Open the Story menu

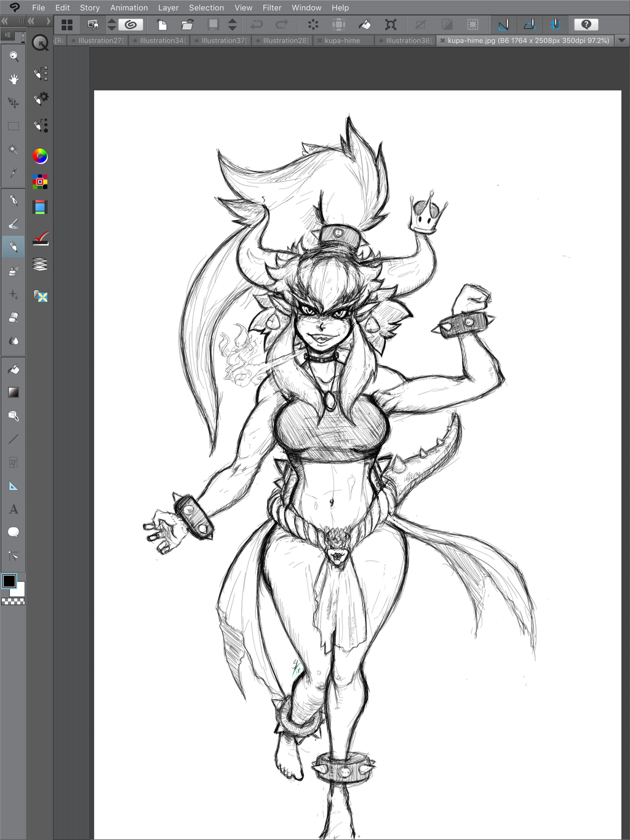coord(90,8)
